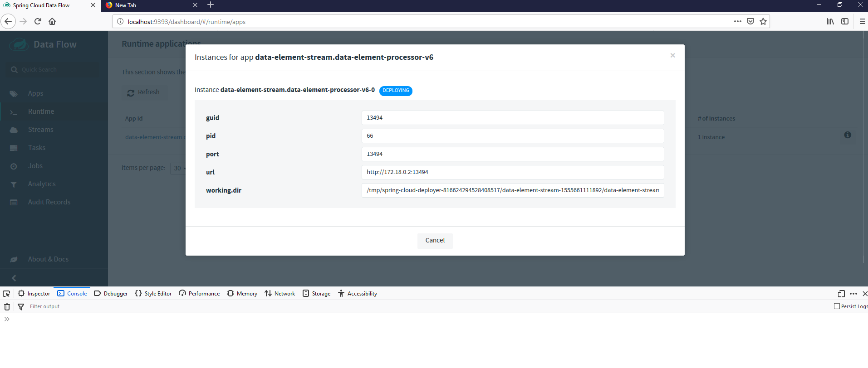Reload the current browser page
Screen dimensions: 868x368
pyautogui.click(x=38, y=21)
